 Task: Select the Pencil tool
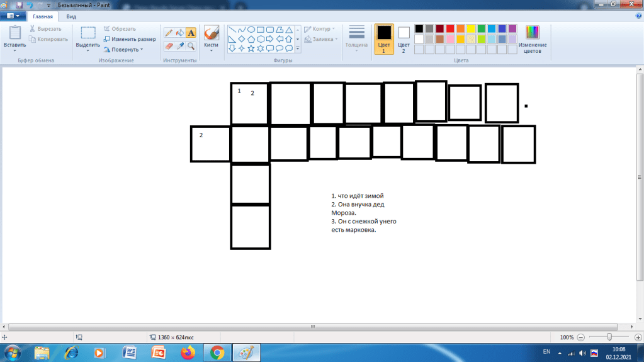pyautogui.click(x=168, y=32)
